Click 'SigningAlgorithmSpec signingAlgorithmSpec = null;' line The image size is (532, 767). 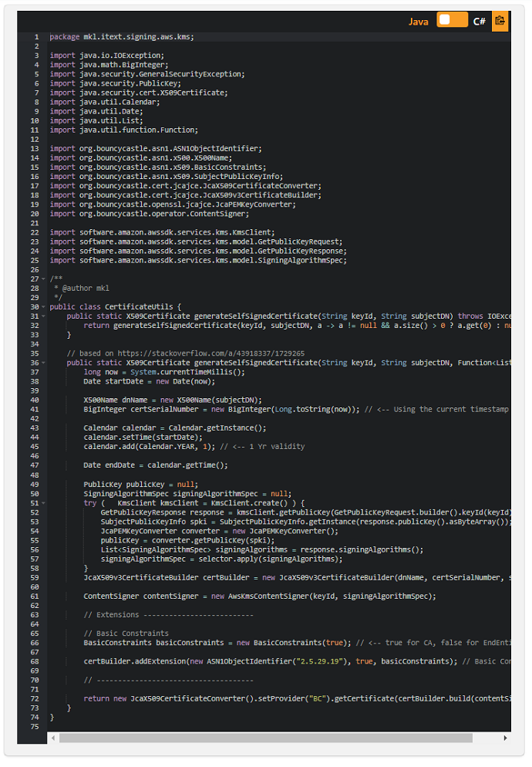[x=187, y=494]
